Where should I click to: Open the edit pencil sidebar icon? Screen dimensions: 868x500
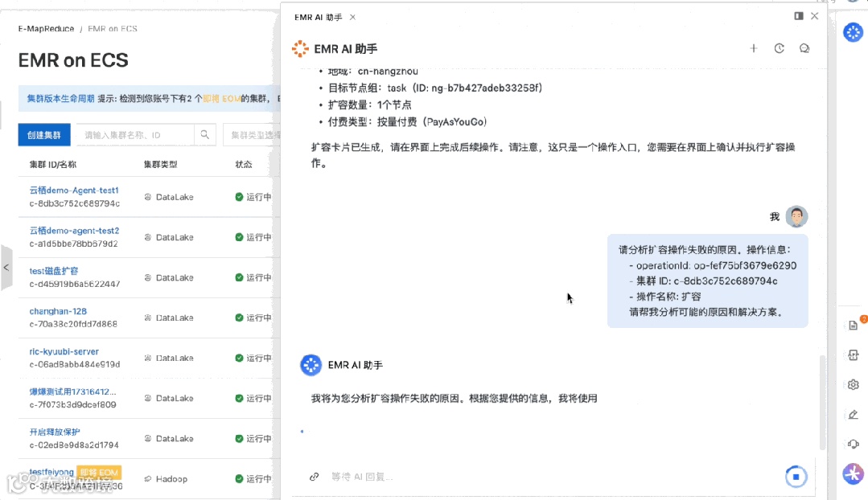(x=853, y=414)
